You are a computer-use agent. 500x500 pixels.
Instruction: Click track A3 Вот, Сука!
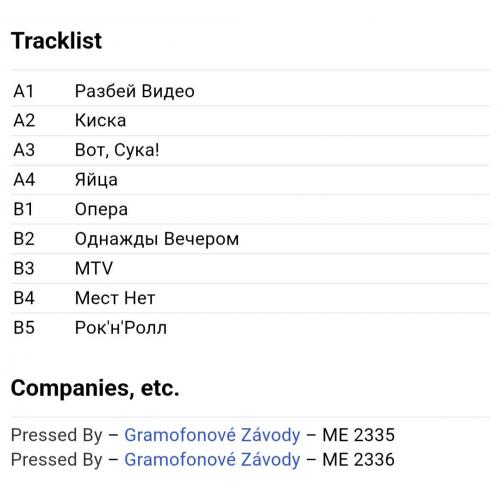(250, 150)
